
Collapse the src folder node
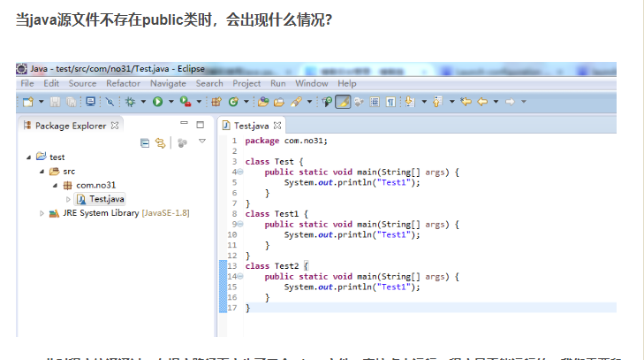pyautogui.click(x=42, y=172)
